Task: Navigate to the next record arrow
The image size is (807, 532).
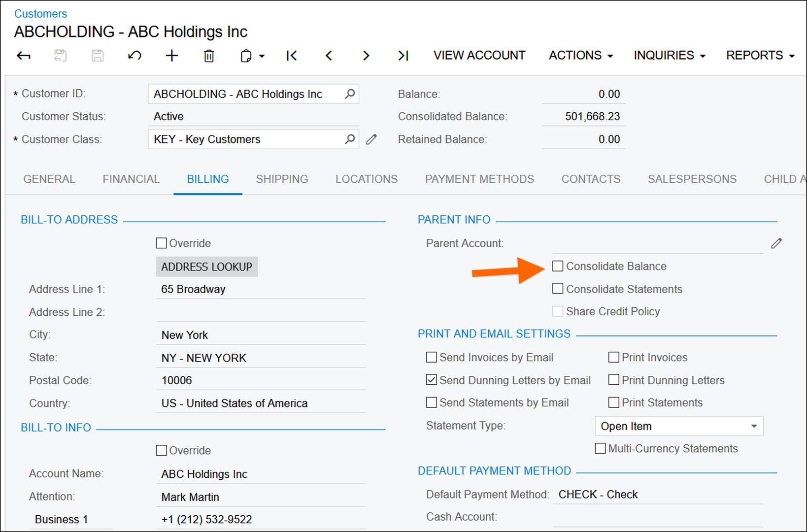Action: pos(366,56)
